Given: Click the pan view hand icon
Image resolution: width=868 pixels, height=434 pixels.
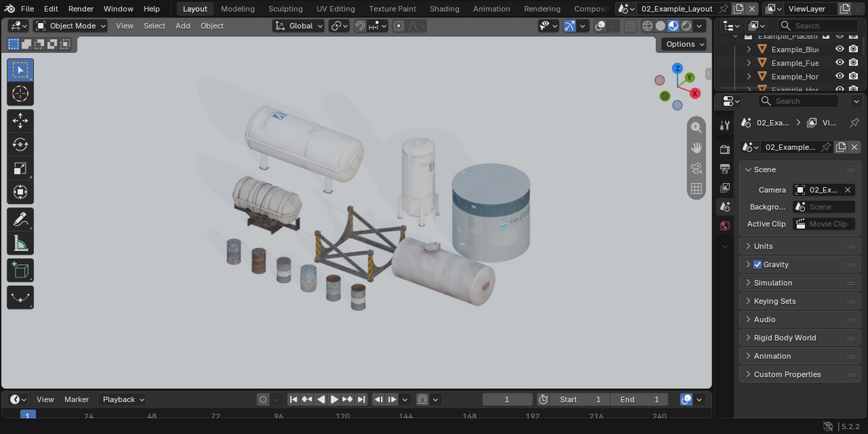Looking at the screenshot, I should coord(697,148).
